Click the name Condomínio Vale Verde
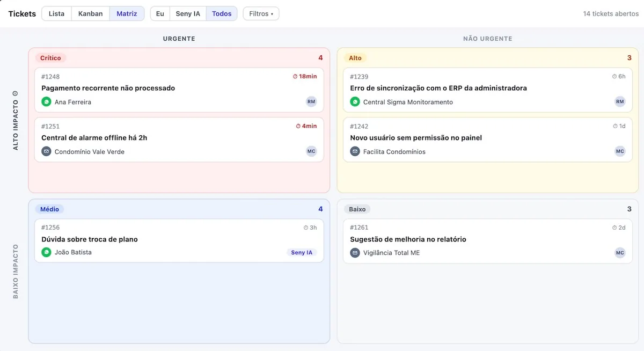 tap(90, 152)
